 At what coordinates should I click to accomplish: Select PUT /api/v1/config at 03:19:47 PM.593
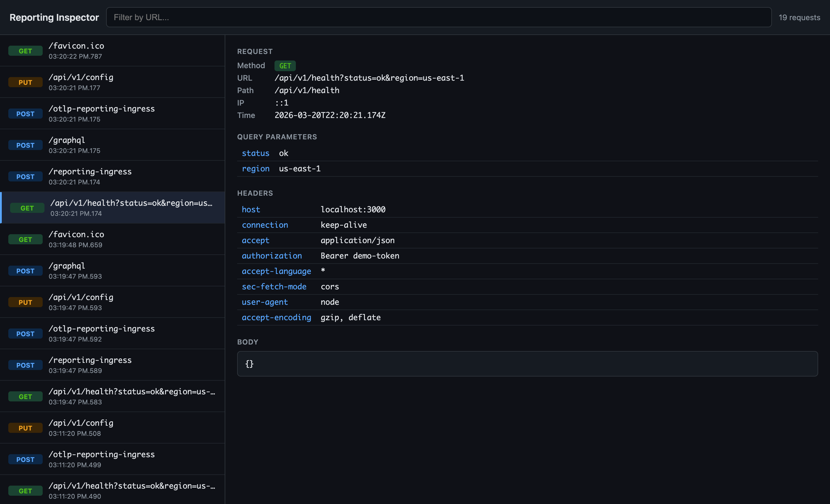point(112,302)
